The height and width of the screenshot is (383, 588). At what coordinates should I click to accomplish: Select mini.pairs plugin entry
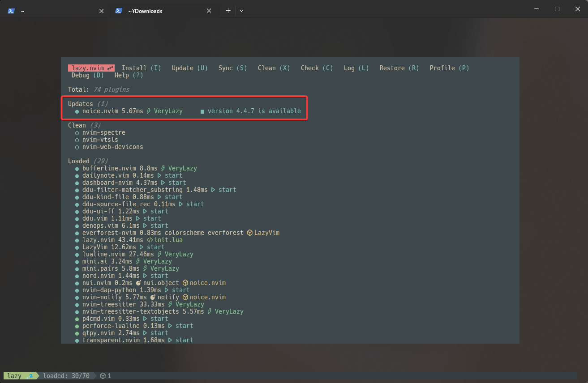pyautogui.click(x=100, y=268)
